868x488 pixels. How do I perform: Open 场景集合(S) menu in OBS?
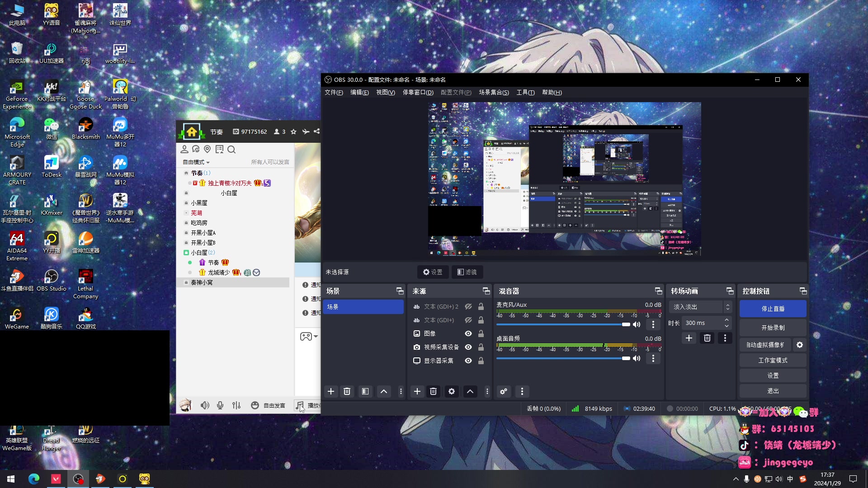coord(494,92)
